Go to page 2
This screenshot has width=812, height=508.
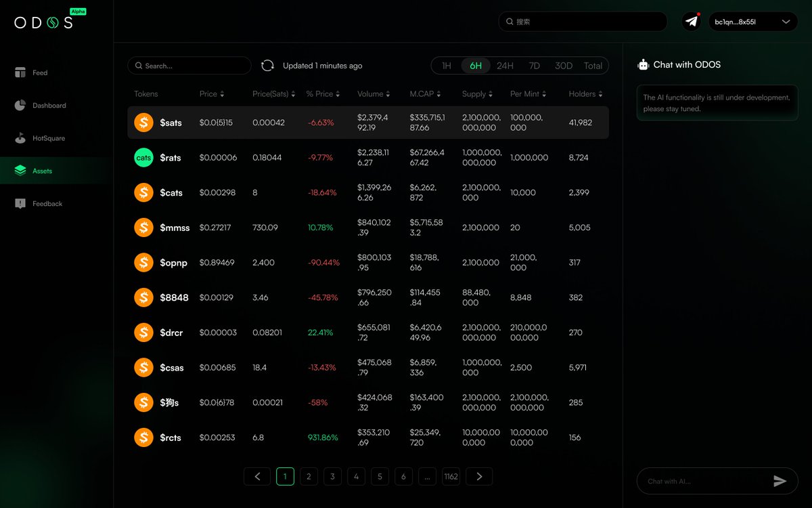(309, 476)
